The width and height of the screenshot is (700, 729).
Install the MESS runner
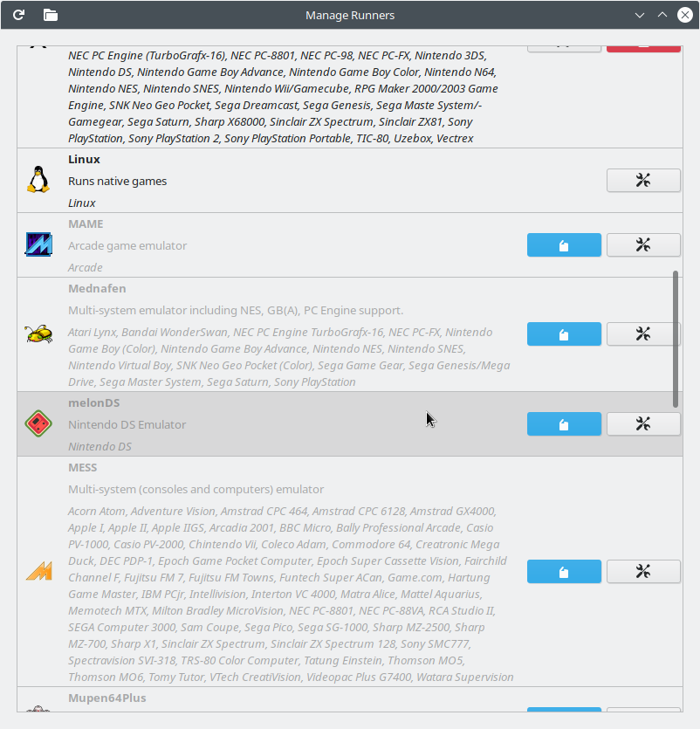tap(564, 571)
